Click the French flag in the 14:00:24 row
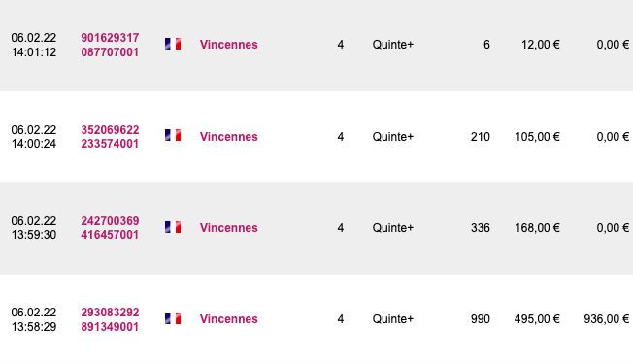This screenshot has height=364, width=633. pos(173,135)
